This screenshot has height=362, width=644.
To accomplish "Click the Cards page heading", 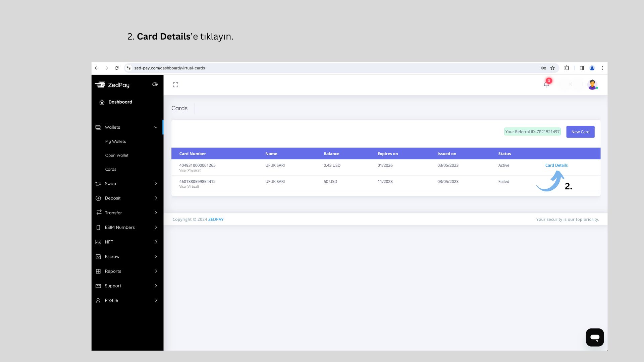I will pyautogui.click(x=179, y=108).
